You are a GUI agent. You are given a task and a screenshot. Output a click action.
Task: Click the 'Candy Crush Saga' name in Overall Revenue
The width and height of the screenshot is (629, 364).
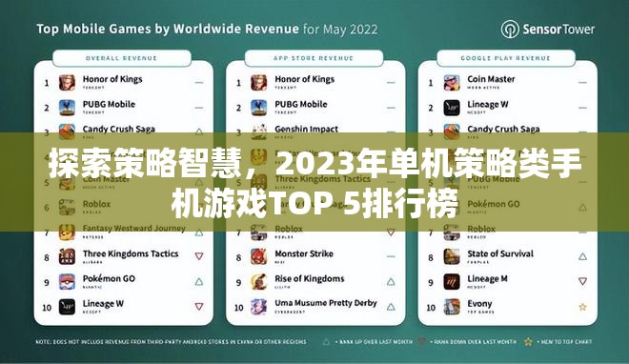(x=119, y=129)
